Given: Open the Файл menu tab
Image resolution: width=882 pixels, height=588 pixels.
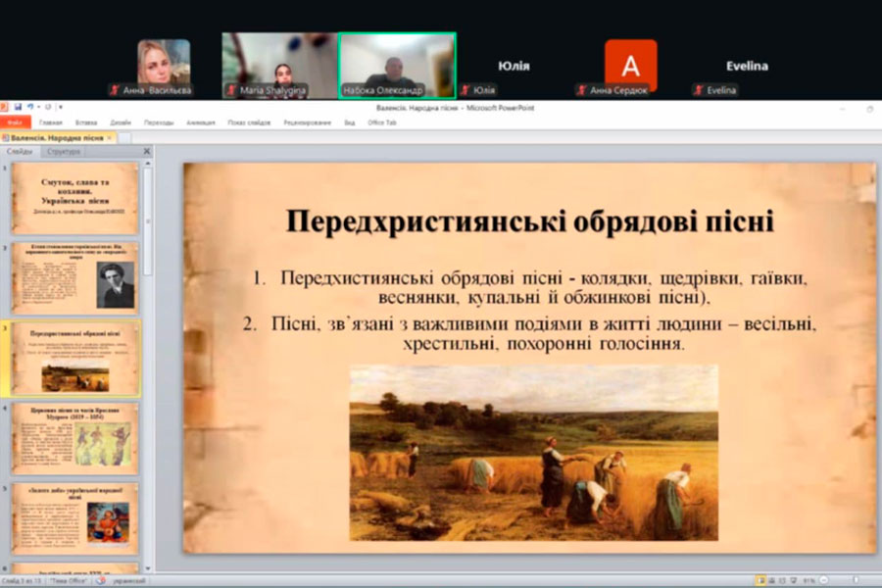Looking at the screenshot, I should [15, 122].
